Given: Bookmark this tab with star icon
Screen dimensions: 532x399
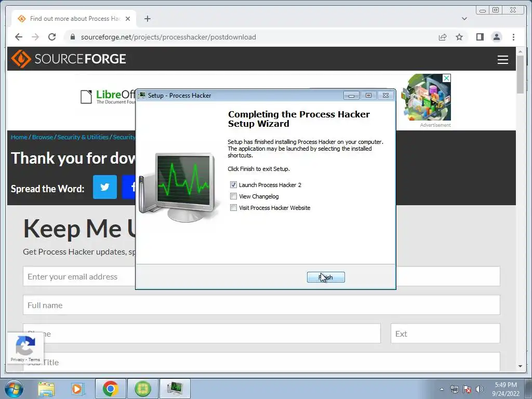Looking at the screenshot, I should [x=459, y=37].
